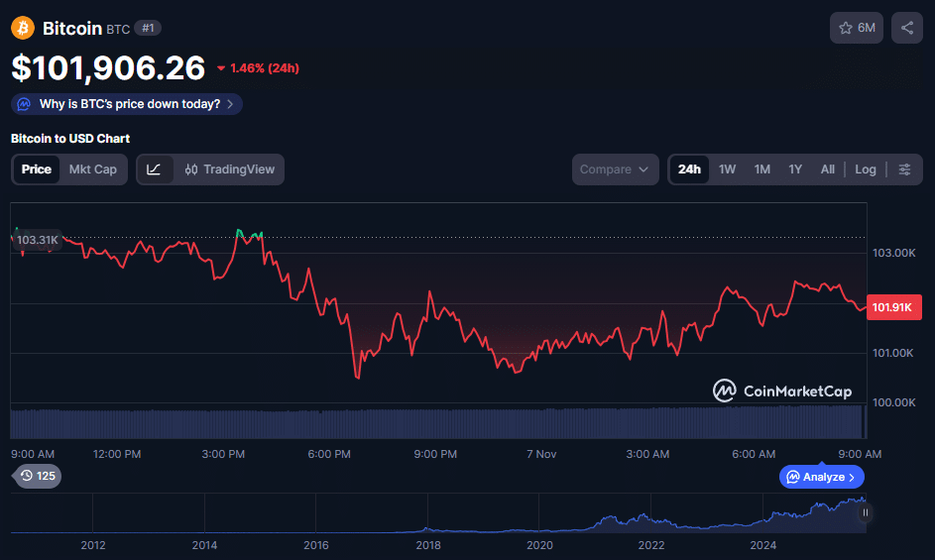Click the pause handle on range navigator
935x560 pixels.
(x=866, y=512)
